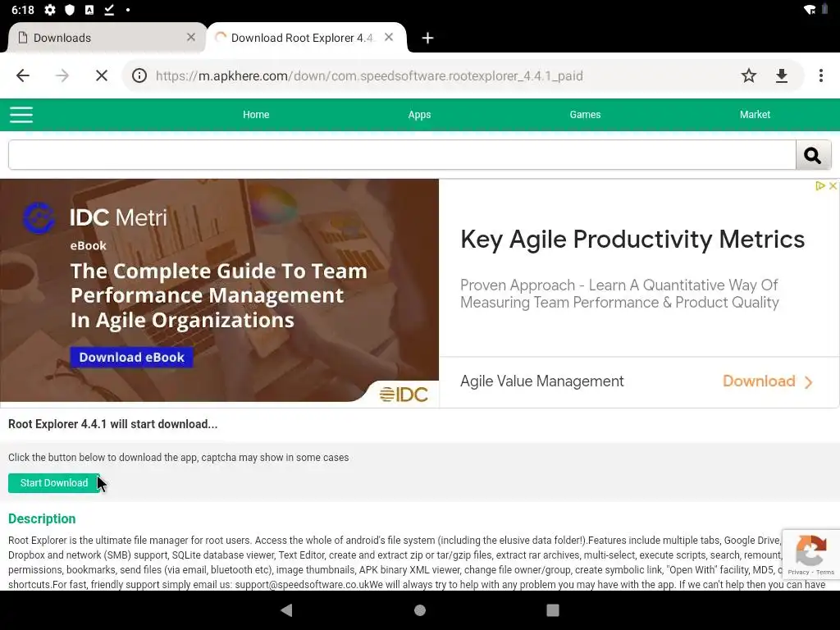This screenshot has height=630, width=840.
Task: Click the orange Download link in ad
Action: tap(759, 381)
